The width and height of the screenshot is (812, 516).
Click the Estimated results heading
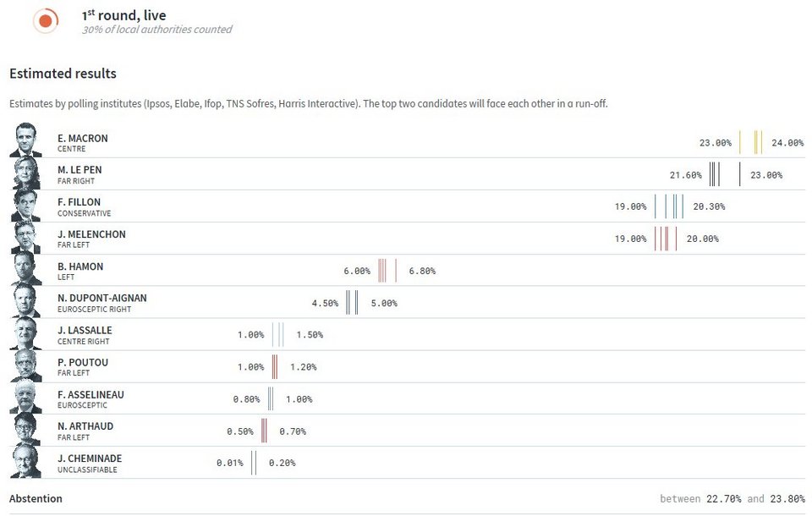pos(63,74)
